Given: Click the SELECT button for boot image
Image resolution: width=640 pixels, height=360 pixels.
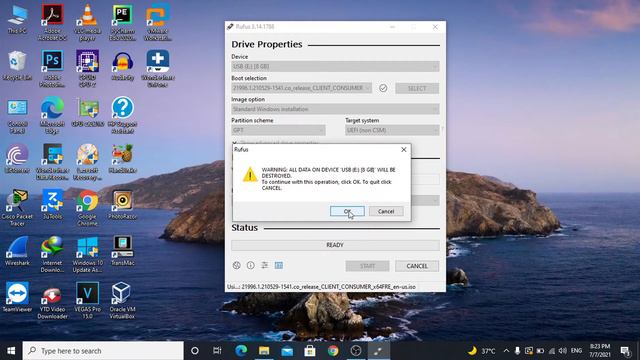Looking at the screenshot, I should (x=417, y=88).
